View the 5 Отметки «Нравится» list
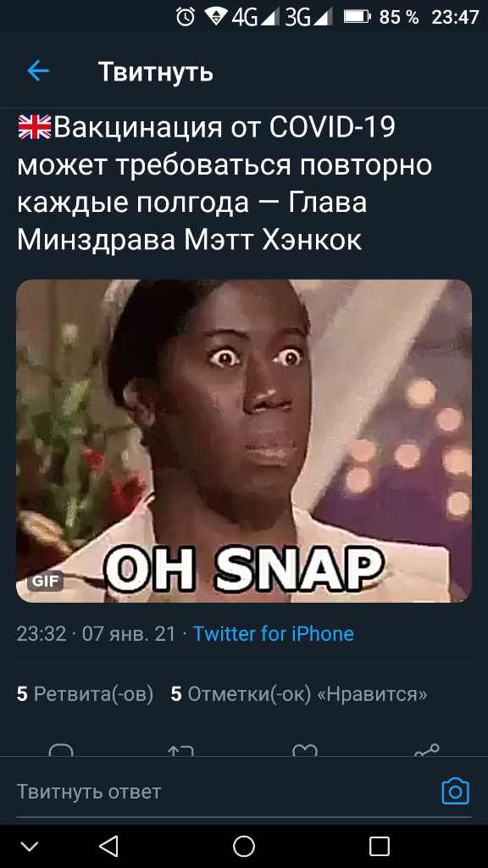This screenshot has width=488, height=868. (x=299, y=693)
